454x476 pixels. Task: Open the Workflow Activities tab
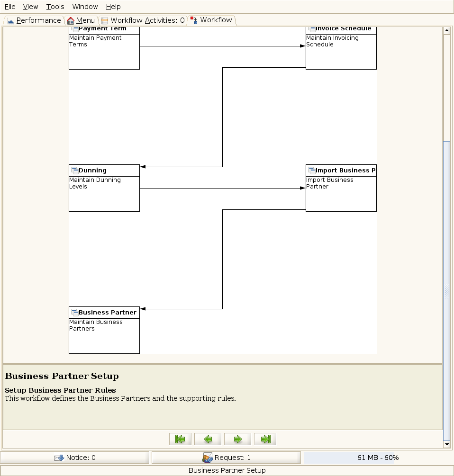143,20
